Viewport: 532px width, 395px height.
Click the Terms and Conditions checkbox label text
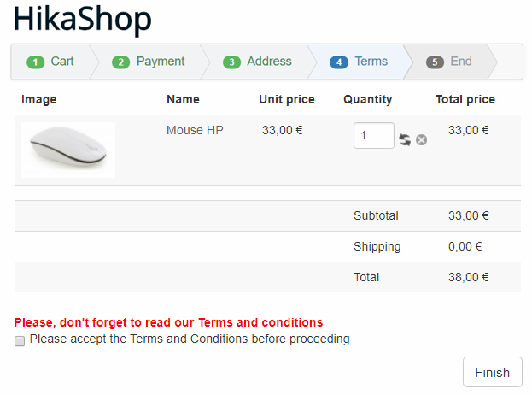190,339
